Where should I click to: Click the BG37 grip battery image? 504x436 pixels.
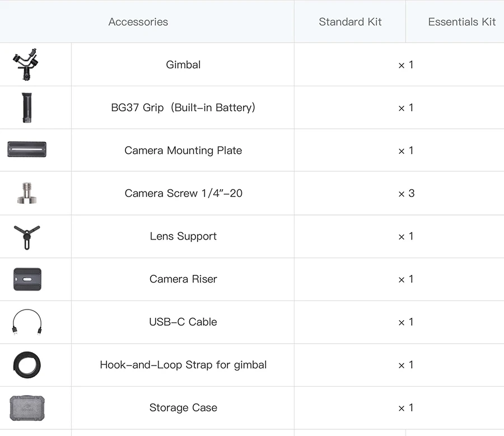point(27,107)
